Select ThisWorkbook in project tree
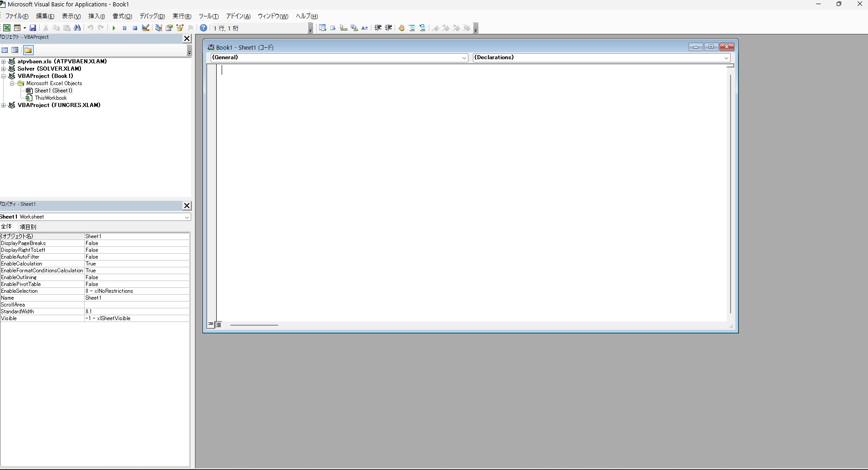Image resolution: width=868 pixels, height=470 pixels. click(x=51, y=98)
